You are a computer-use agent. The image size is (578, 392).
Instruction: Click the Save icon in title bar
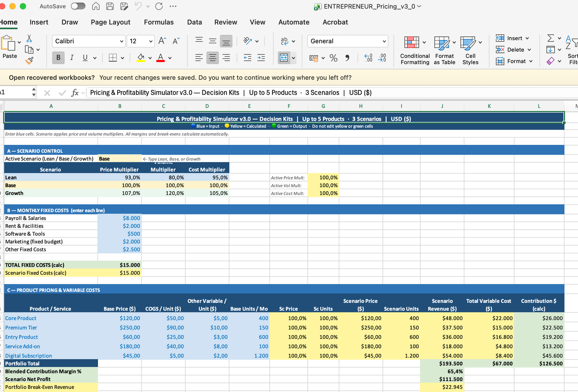point(110,6)
